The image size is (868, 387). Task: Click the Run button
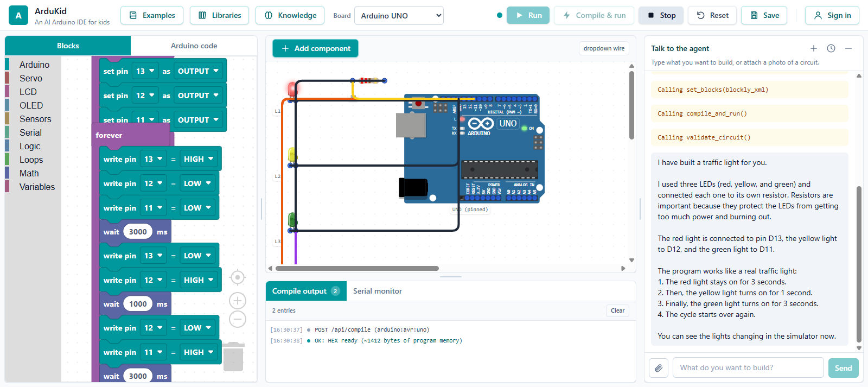coord(528,15)
